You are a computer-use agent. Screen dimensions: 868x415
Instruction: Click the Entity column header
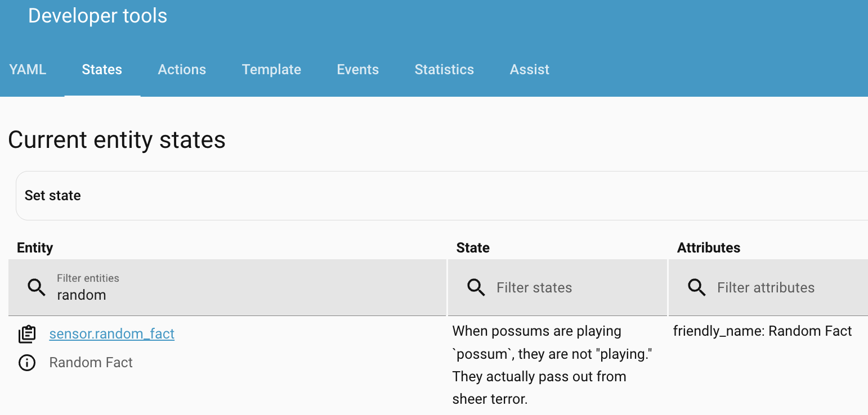(x=35, y=248)
